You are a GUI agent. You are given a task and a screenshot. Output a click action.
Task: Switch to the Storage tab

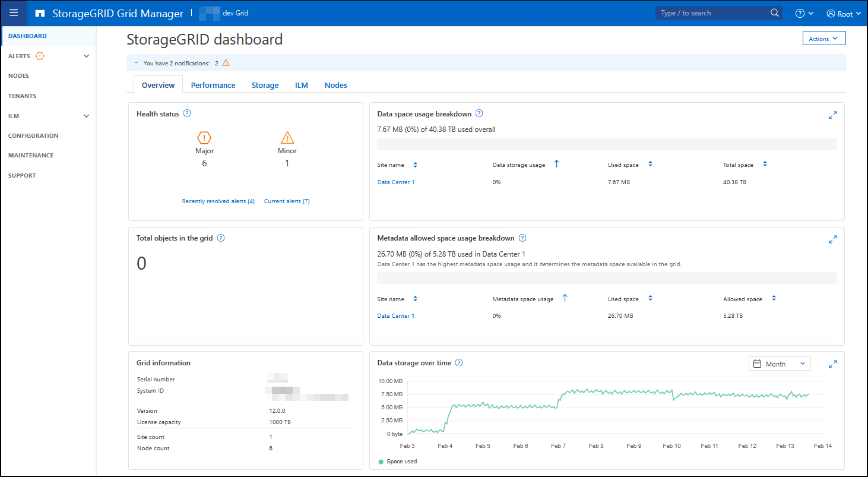pyautogui.click(x=265, y=85)
